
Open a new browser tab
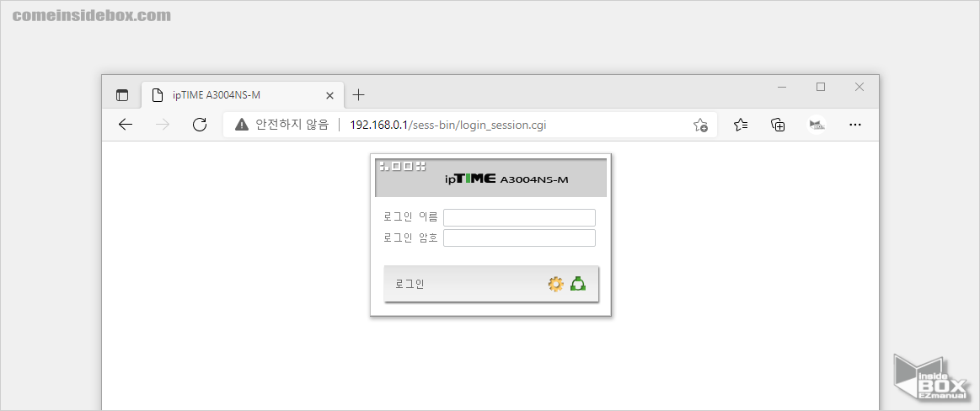pyautogui.click(x=358, y=95)
